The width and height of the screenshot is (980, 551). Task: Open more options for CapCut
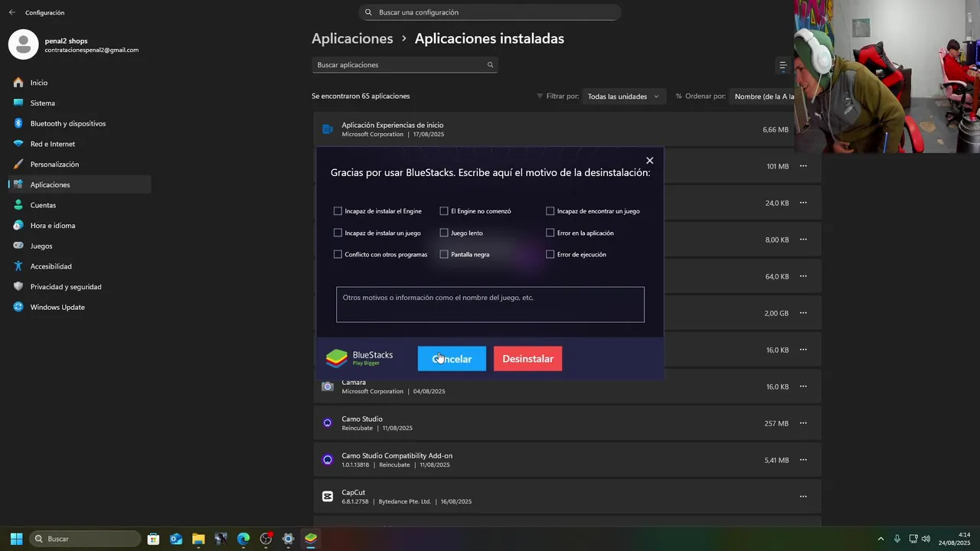(x=803, y=497)
